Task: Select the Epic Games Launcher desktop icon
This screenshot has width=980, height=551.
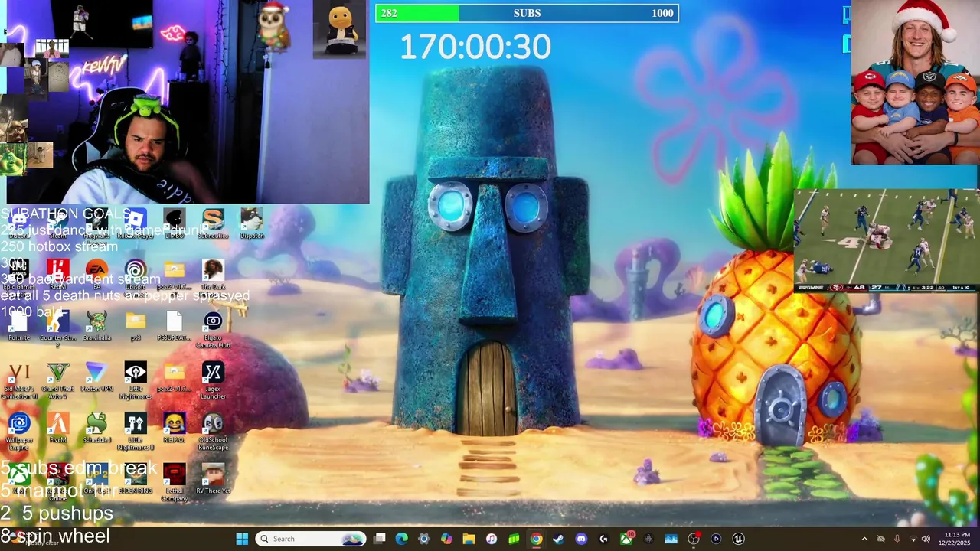Action: [19, 277]
